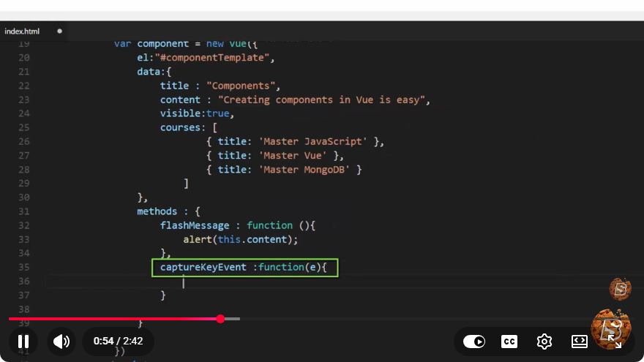Screen dimensions: 644x362
Task: Turn on closed captions CC
Action: coord(509,342)
